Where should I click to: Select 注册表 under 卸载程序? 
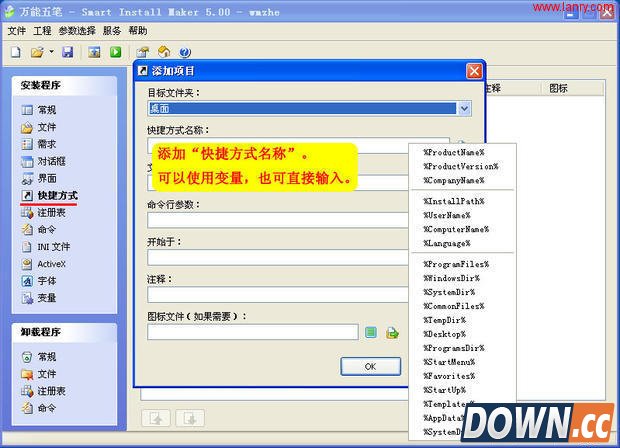point(43,391)
